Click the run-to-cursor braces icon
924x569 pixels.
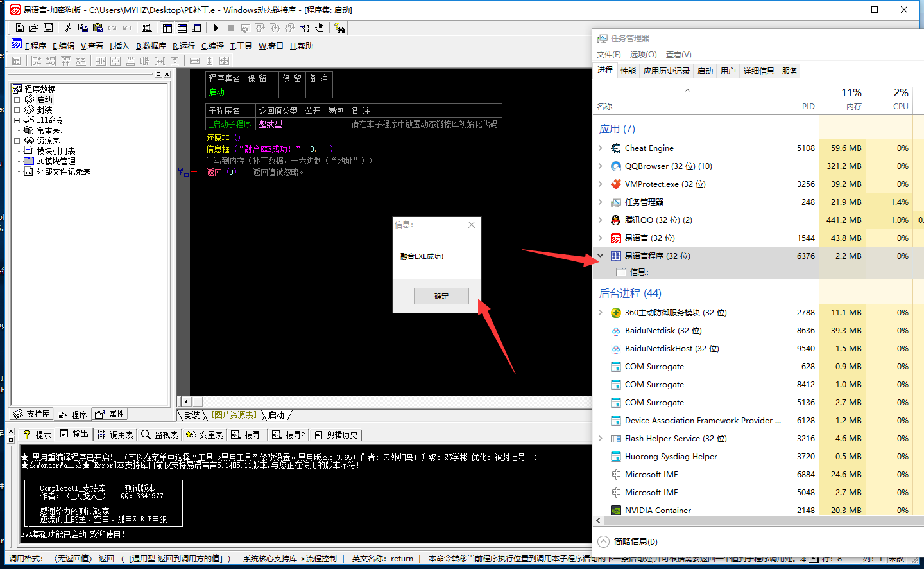(305, 28)
